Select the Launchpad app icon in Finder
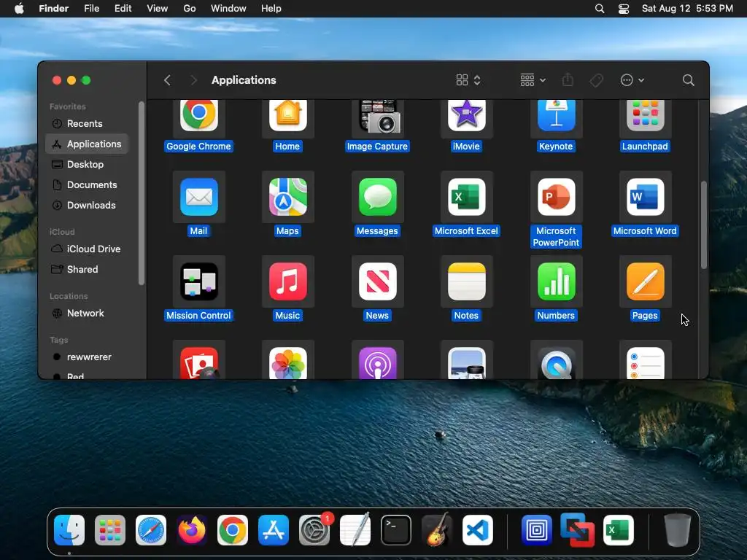The image size is (747, 560). (645, 115)
